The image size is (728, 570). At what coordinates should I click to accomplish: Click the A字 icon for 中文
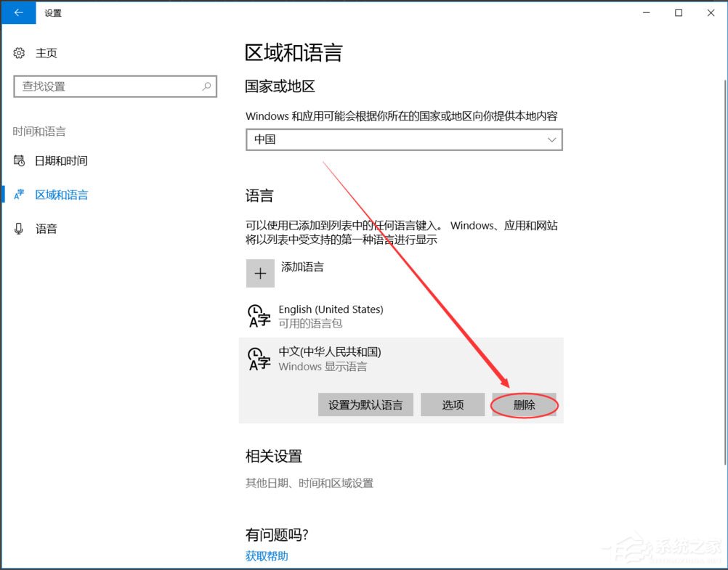[259, 358]
